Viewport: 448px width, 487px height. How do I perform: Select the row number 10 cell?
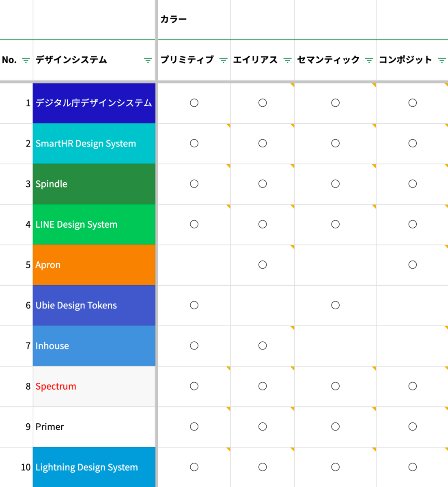point(16,467)
